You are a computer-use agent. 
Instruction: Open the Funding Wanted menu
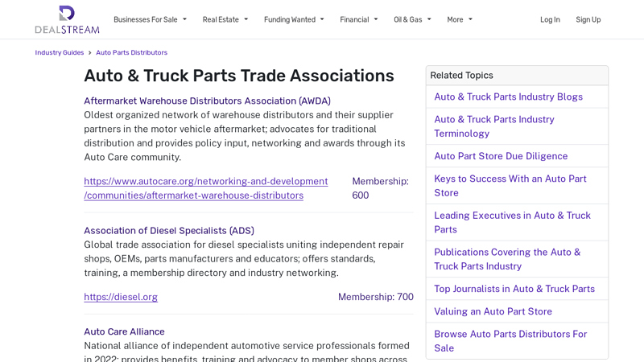[294, 19]
